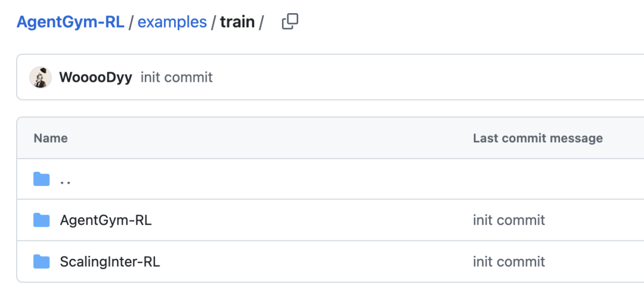The width and height of the screenshot is (644, 303).
Task: Open the WooooDyy user profile link
Action: click(95, 78)
